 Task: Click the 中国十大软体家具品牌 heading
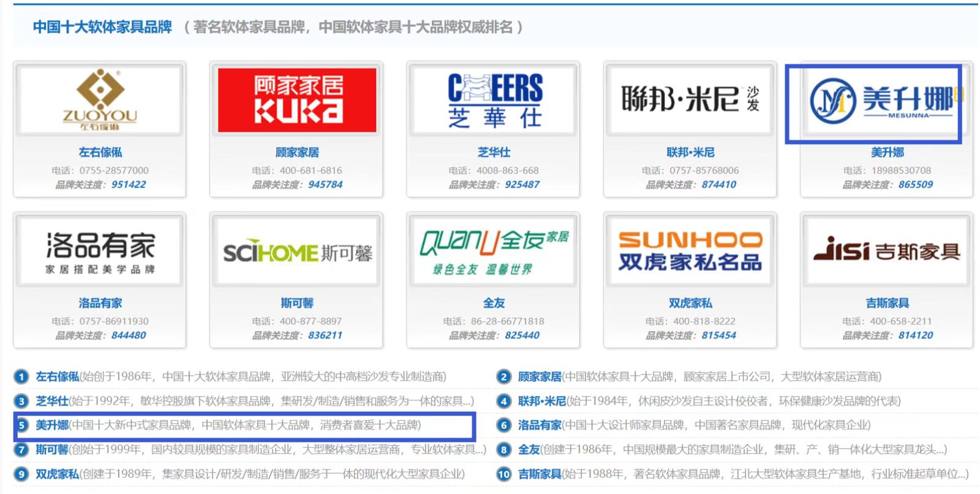102,27
